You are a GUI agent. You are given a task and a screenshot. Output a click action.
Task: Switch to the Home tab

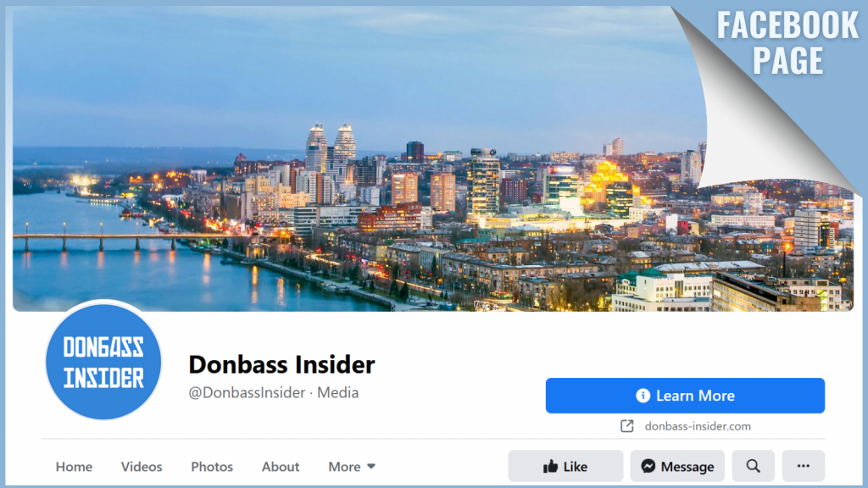pos(74,467)
